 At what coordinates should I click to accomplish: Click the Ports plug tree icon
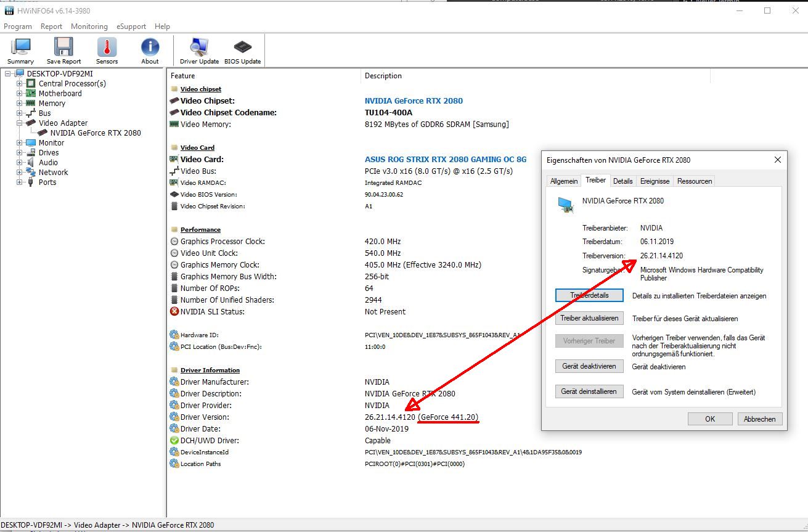coord(31,182)
